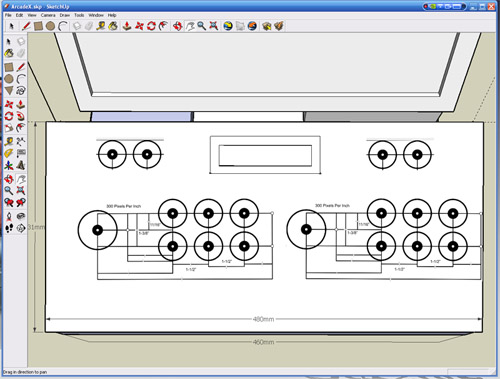Activate the Section Plane tool
500x379 pixels.
click(21, 228)
